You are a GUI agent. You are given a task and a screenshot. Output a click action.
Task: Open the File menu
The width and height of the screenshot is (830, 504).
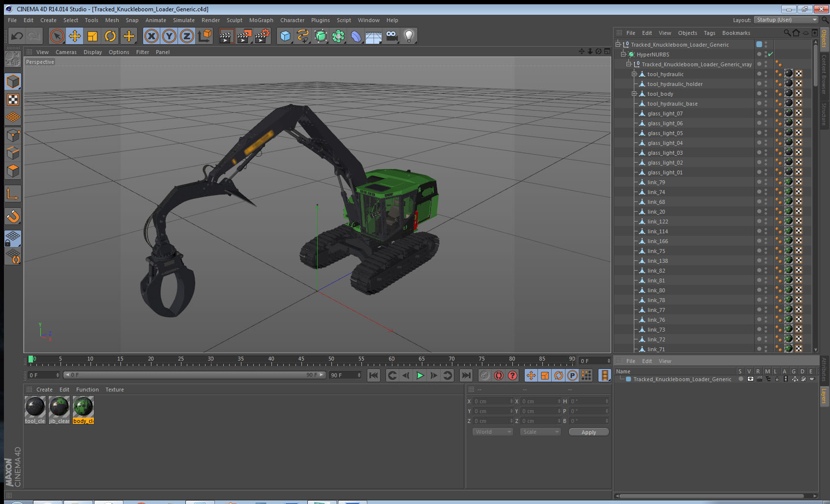pos(12,20)
